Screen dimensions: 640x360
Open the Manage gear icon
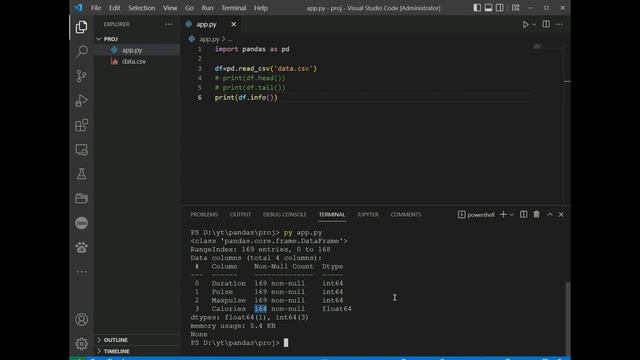[81, 344]
